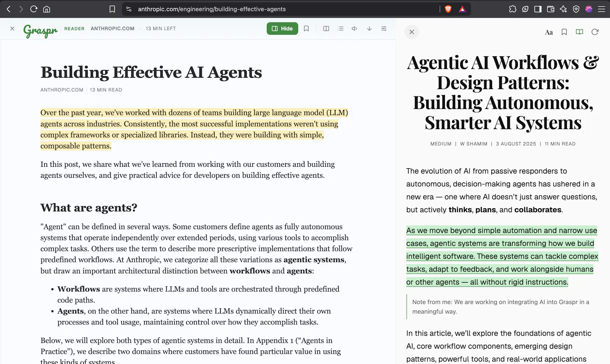Close the right side panel
Screen dimensions: 610x364
(412, 32)
